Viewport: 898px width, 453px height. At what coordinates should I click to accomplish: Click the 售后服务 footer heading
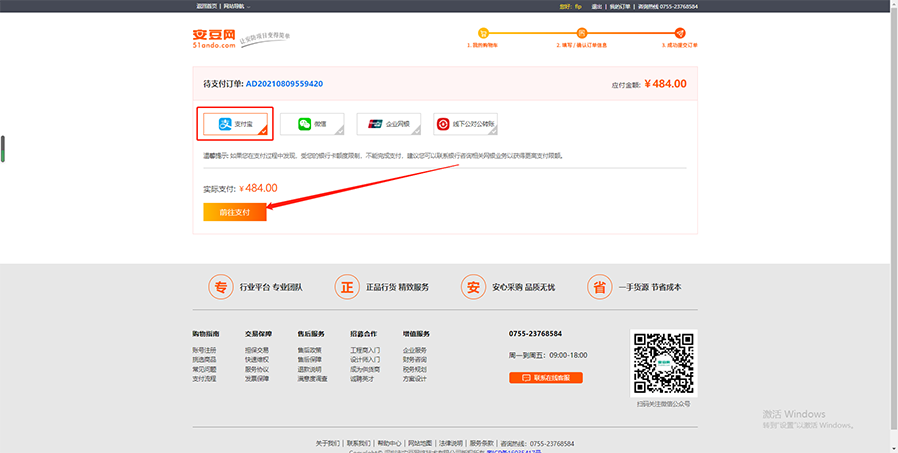tap(311, 333)
